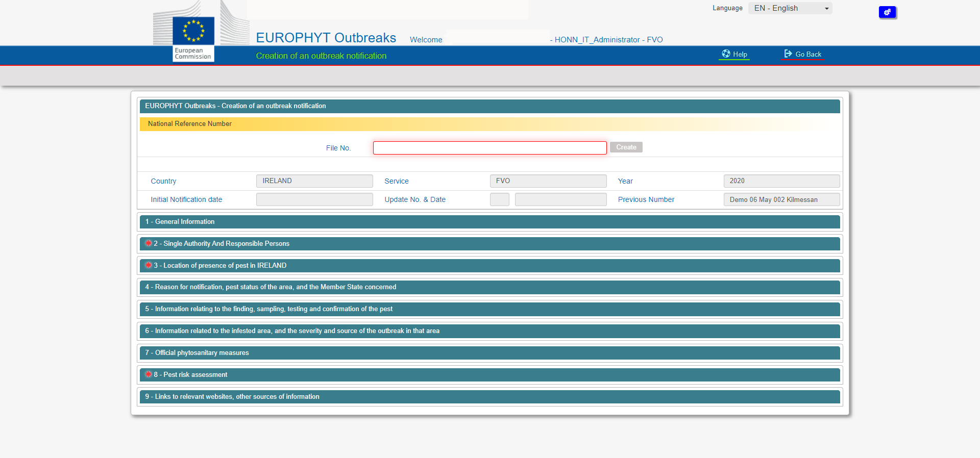
Task: Click the 'Previous Number' label
Action: [646, 199]
